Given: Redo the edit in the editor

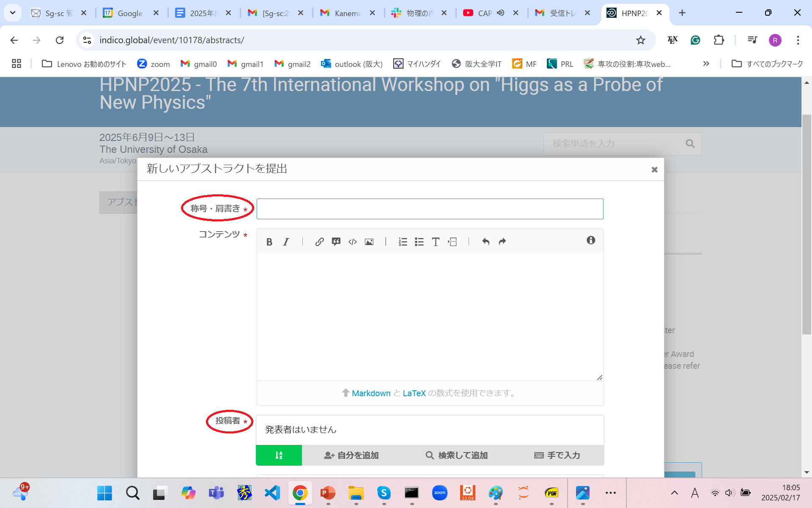Looking at the screenshot, I should 502,242.
